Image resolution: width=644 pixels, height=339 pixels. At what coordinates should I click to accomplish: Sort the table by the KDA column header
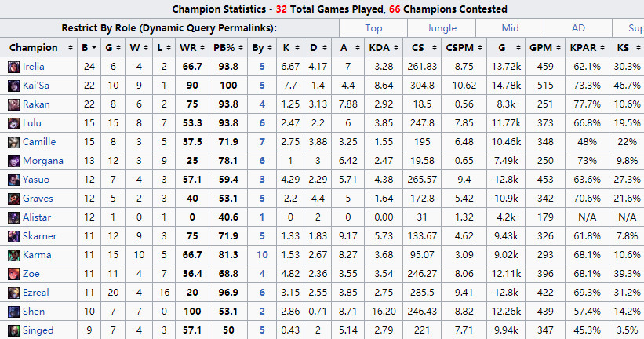tap(377, 48)
